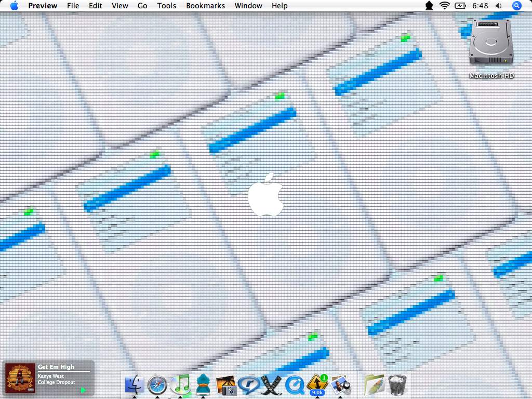This screenshot has width=532, height=399.
Task: Click the College Dropout album artwork
Action: point(20,378)
